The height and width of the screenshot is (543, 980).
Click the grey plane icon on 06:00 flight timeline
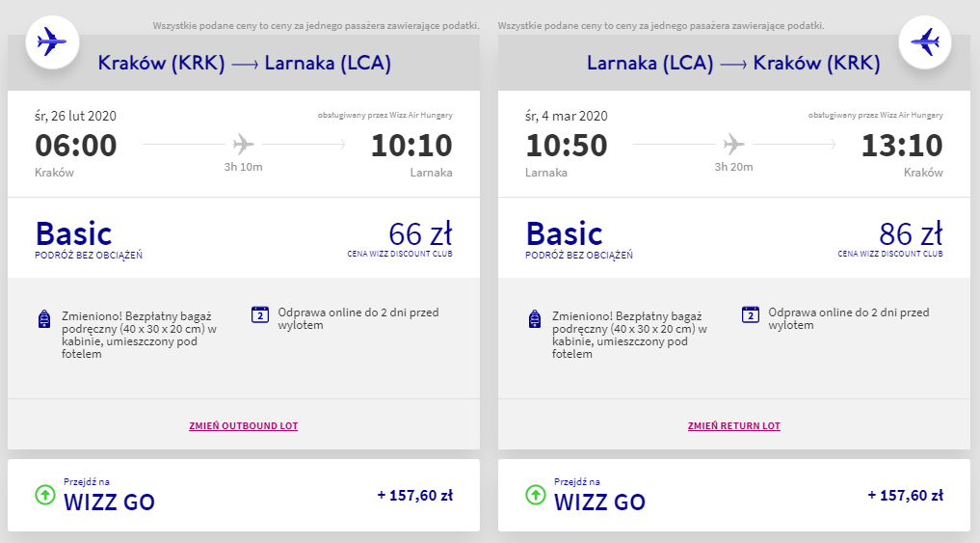[244, 145]
